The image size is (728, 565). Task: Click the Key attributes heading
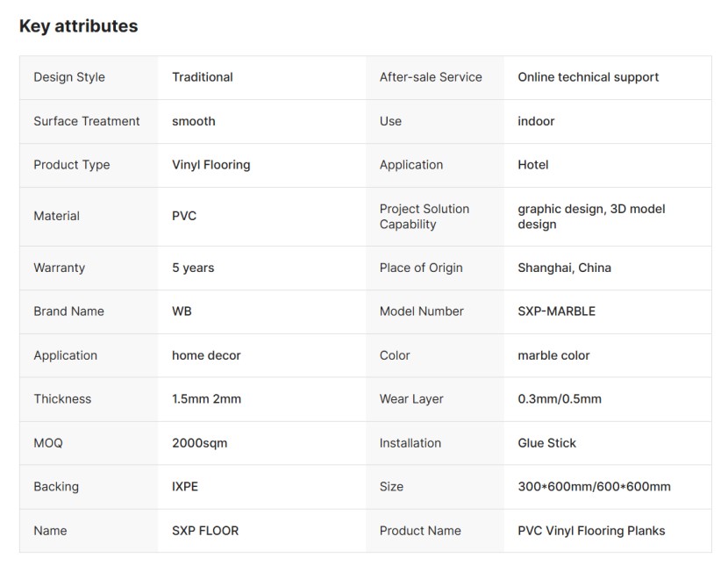coord(78,26)
